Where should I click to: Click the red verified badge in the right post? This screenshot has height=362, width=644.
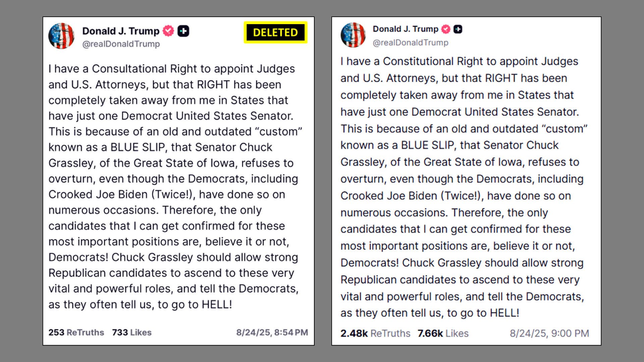(x=446, y=29)
